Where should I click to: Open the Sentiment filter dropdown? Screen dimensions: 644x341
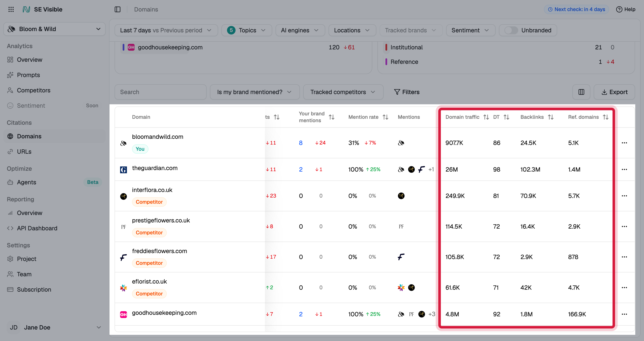click(x=470, y=30)
